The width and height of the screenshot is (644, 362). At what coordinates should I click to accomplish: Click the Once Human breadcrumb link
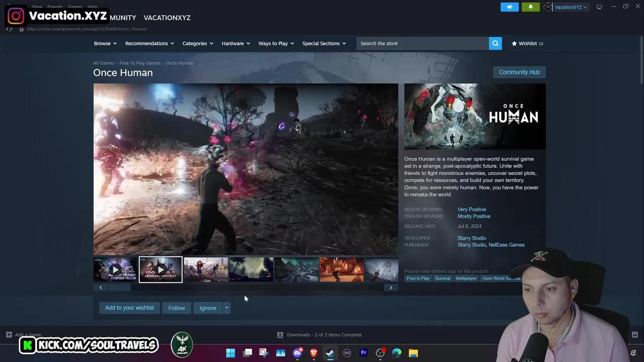click(180, 63)
